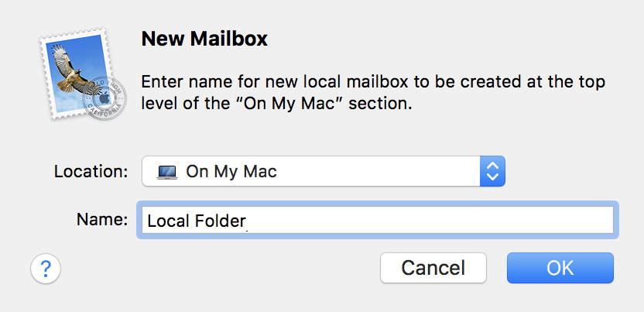The width and height of the screenshot is (644, 312).
Task: Click inside the Name text field
Action: coord(433,220)
